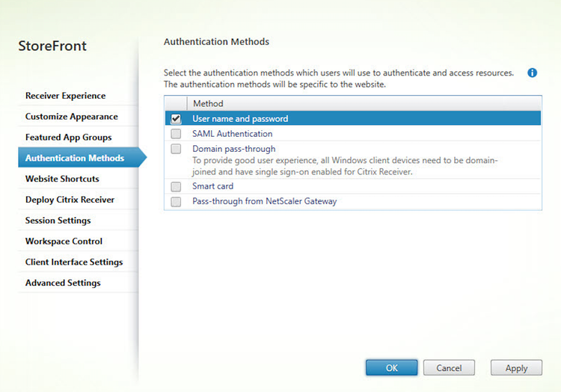Select Advanced Settings in sidebar
Viewport: 561px width, 392px height.
pos(78,283)
